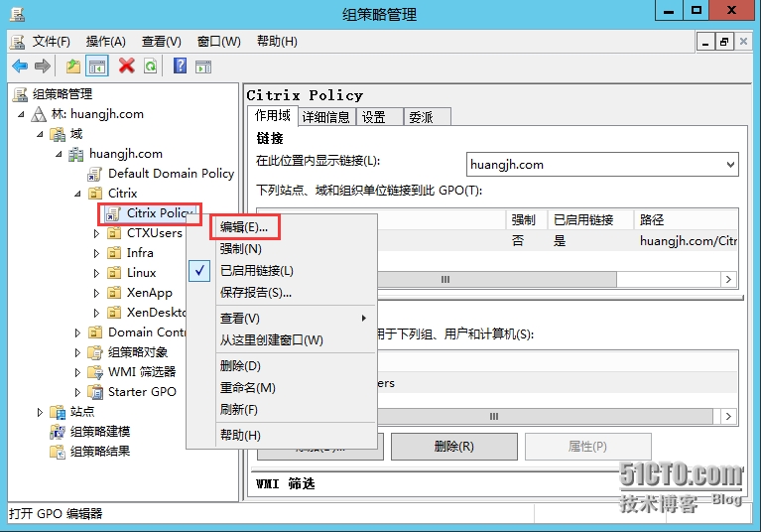This screenshot has height=532, width=761.
Task: Choose 刷新(F) from the context menu
Action: click(x=282, y=410)
